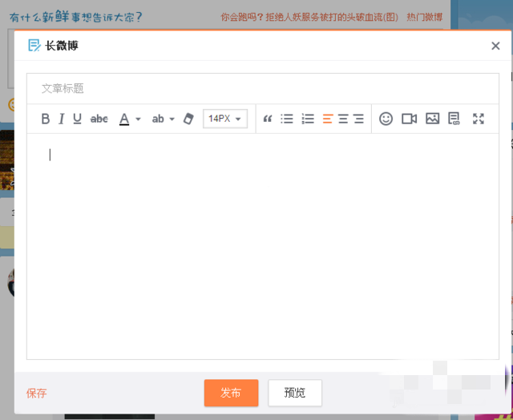The image size is (513, 420).
Task: Open the emoji picker
Action: (386, 119)
